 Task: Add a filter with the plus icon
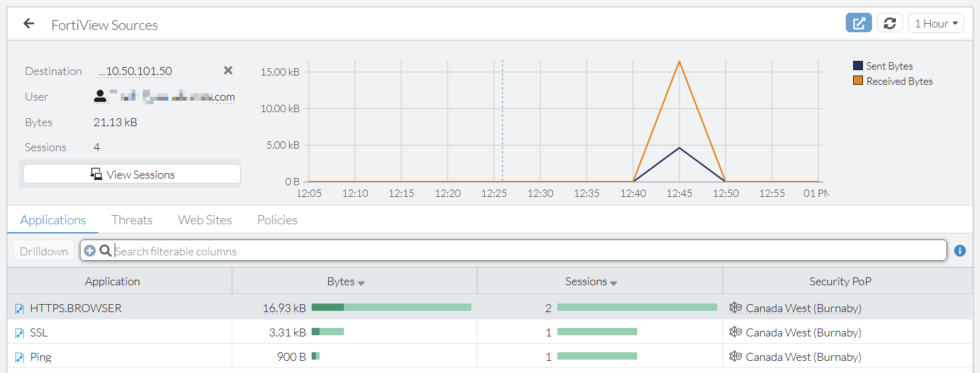(90, 250)
